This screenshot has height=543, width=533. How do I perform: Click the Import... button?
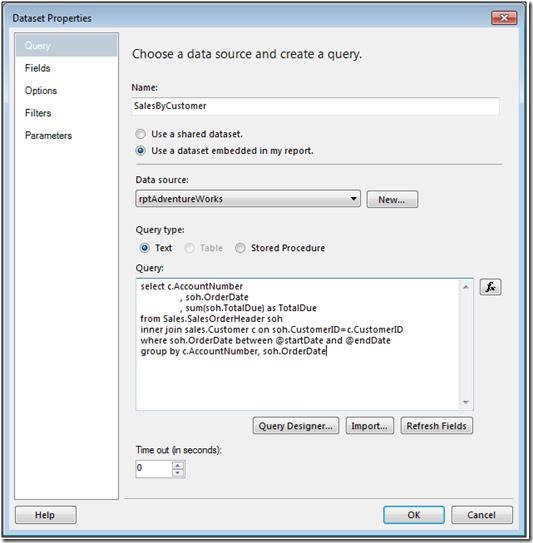pos(370,426)
